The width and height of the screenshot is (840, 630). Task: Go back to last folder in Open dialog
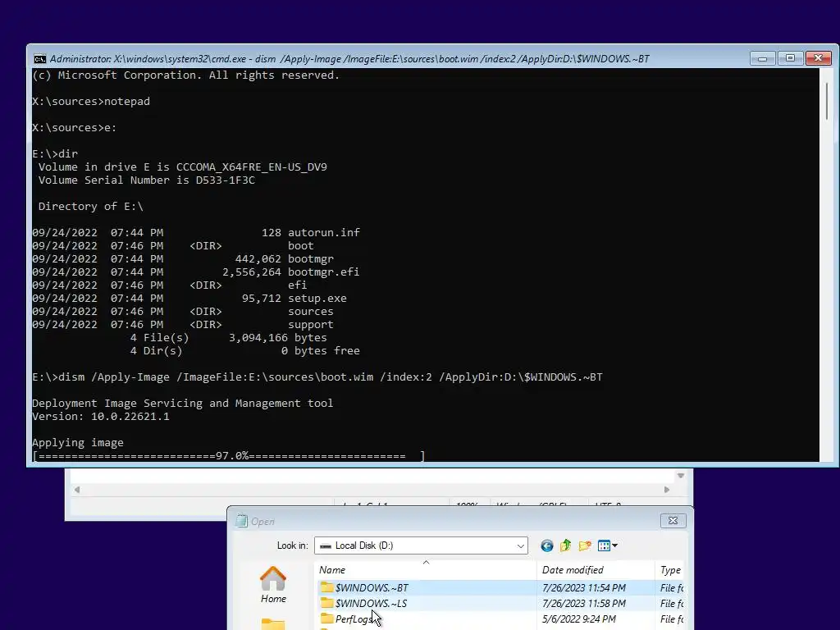tap(546, 546)
